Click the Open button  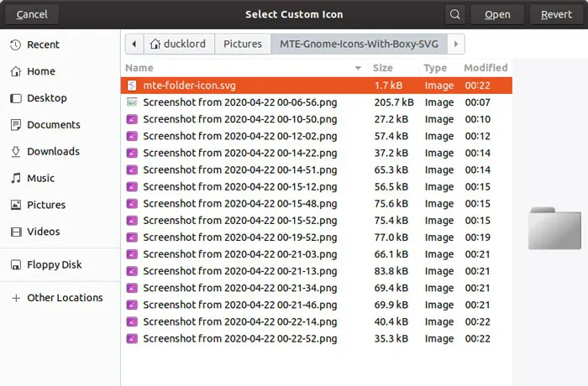[497, 14]
